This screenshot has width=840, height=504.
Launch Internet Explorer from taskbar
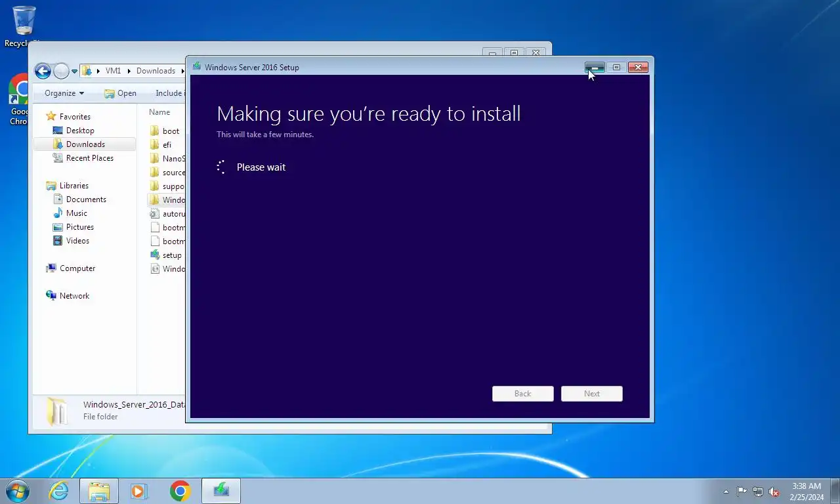coord(58,491)
